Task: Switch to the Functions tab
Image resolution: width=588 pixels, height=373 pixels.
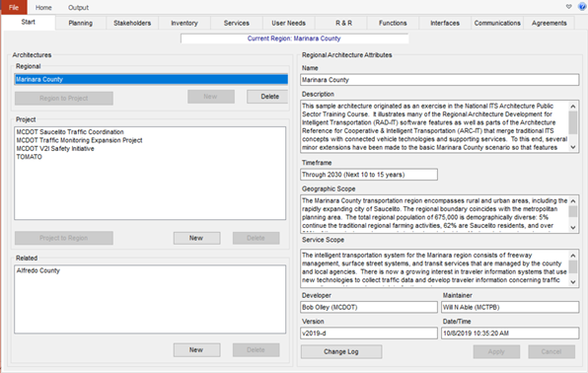Action: (x=393, y=23)
